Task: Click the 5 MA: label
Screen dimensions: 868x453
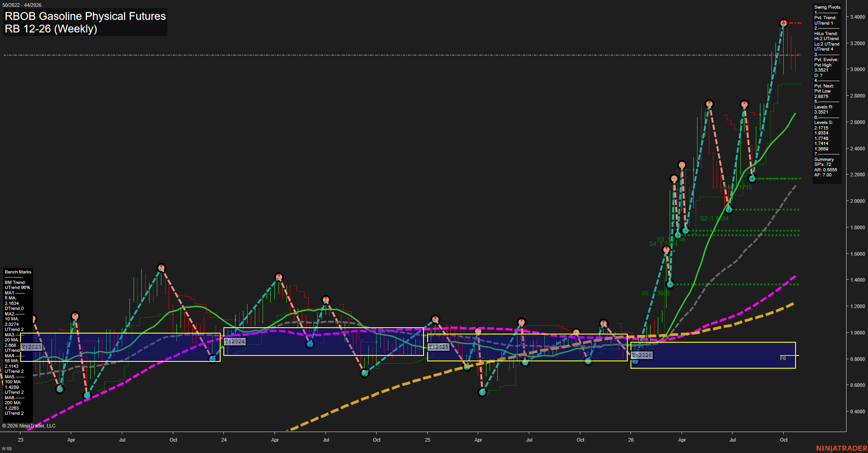Action: pyautogui.click(x=10, y=298)
